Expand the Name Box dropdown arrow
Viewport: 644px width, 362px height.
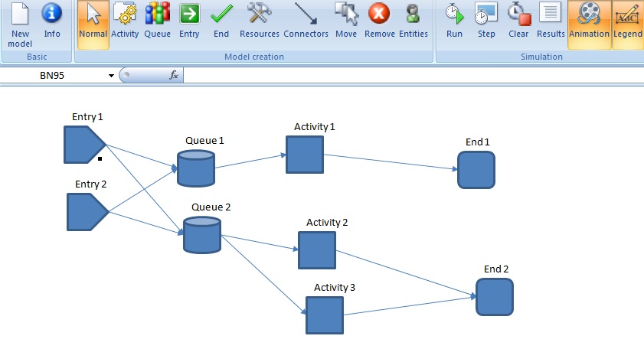(x=112, y=75)
